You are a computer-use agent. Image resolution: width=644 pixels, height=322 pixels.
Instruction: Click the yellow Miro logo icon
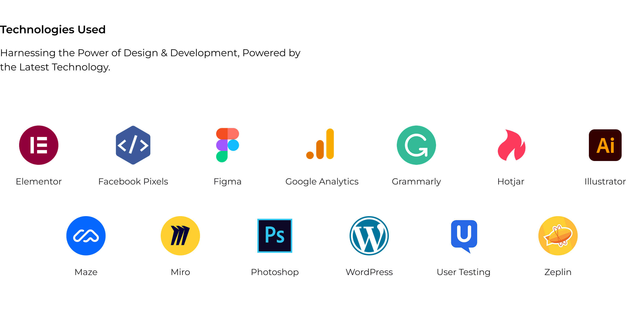pyautogui.click(x=180, y=236)
